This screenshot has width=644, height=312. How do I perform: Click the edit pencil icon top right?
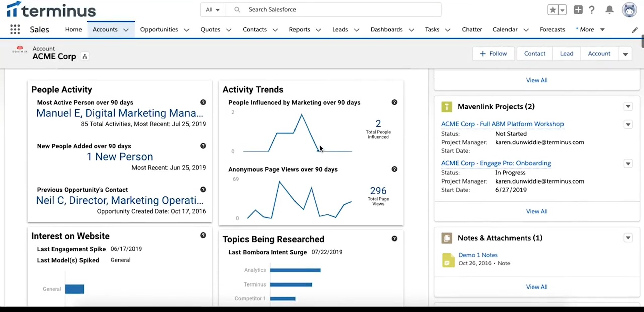click(x=635, y=30)
